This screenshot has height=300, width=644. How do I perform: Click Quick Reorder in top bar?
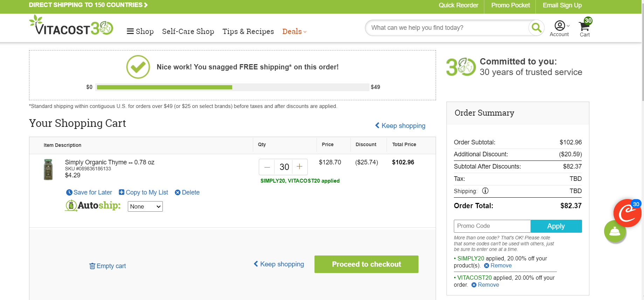pos(458,5)
